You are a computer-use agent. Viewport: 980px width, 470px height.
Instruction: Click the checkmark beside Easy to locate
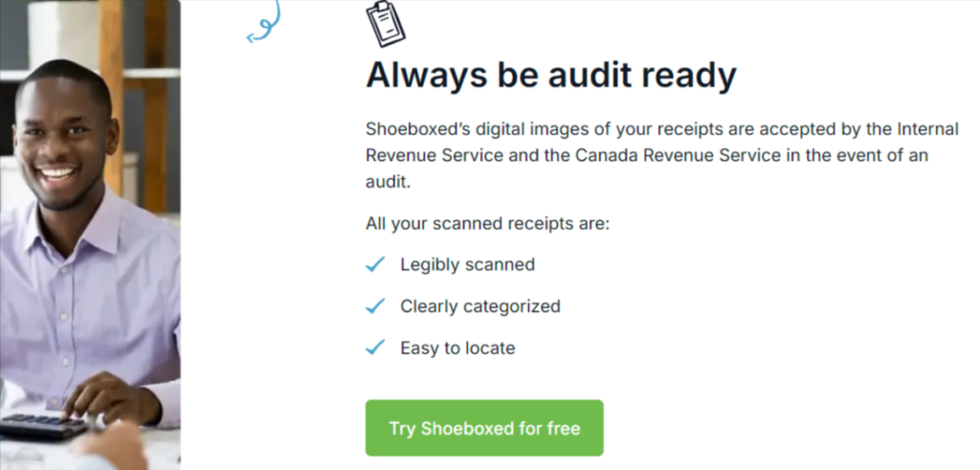375,347
